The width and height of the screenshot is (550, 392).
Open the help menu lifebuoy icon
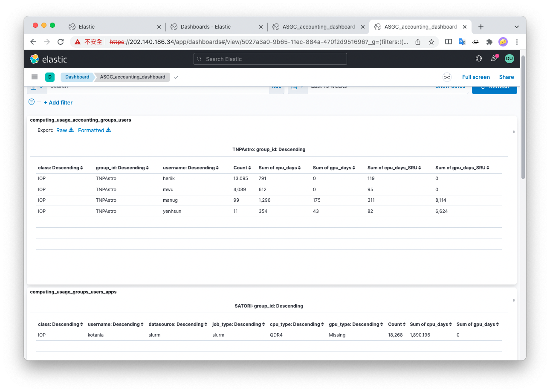479,59
